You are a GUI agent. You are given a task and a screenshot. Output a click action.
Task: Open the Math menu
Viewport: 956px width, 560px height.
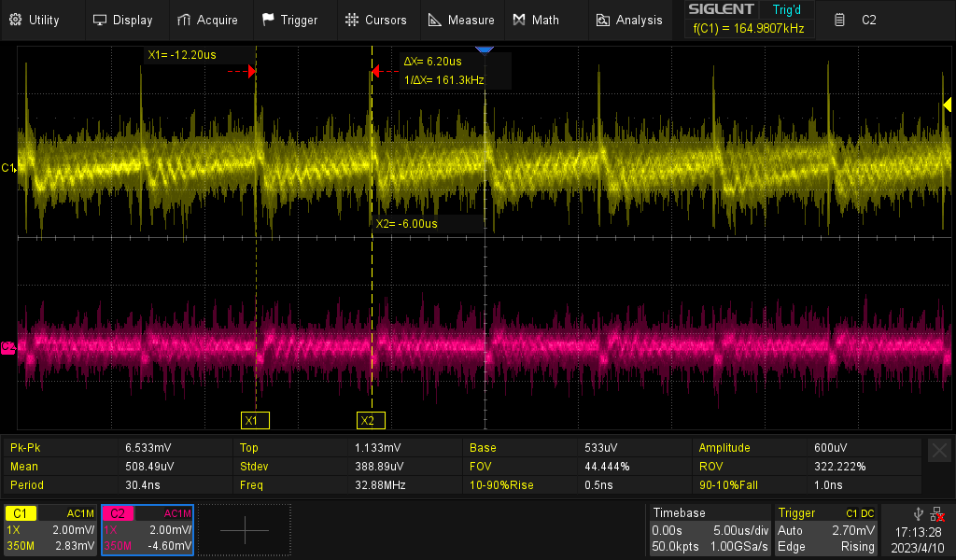(536, 21)
